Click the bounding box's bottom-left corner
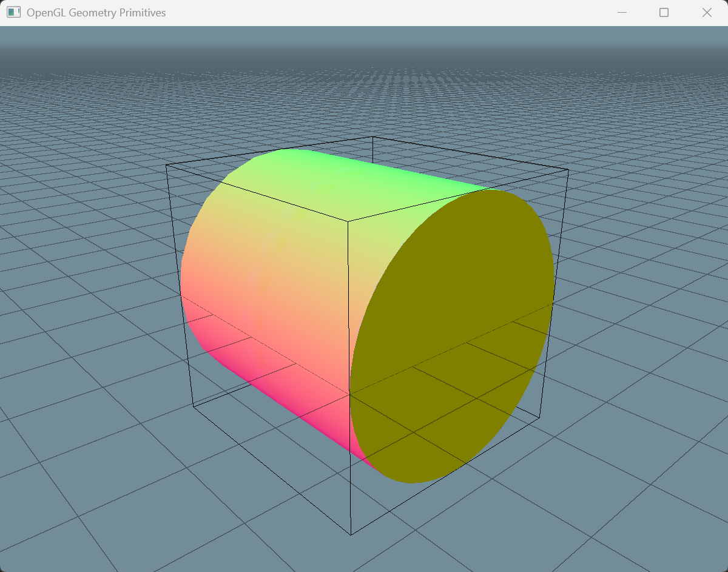This screenshot has height=572, width=728. [193, 407]
